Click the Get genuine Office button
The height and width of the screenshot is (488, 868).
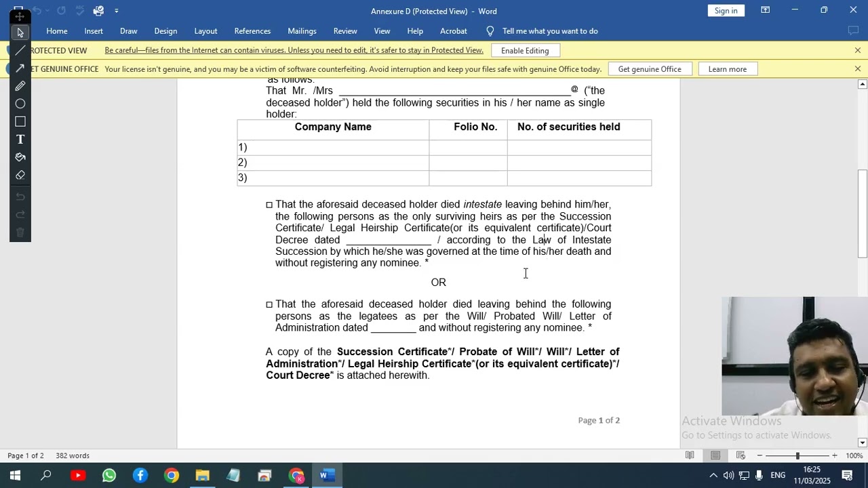[x=650, y=69]
